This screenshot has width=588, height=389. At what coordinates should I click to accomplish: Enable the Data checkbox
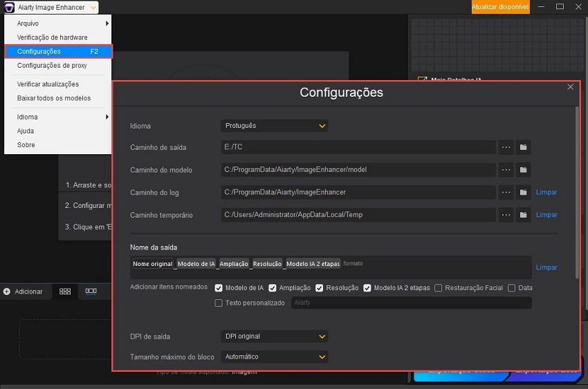[x=511, y=288]
